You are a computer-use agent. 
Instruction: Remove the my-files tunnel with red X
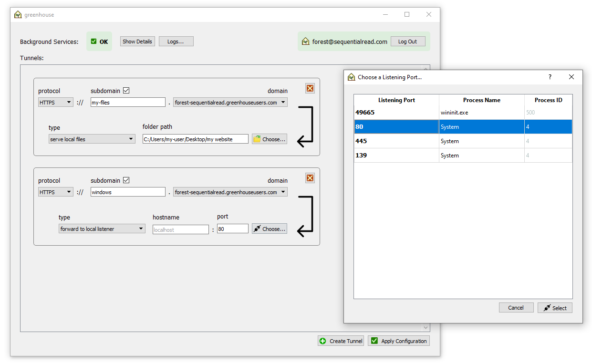tap(310, 88)
